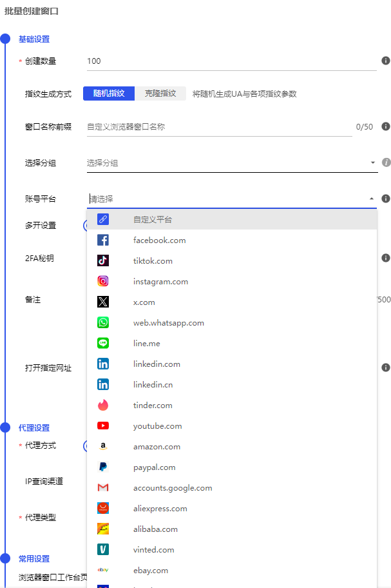Choose web.whatsapp.com from the platform list

232,322
